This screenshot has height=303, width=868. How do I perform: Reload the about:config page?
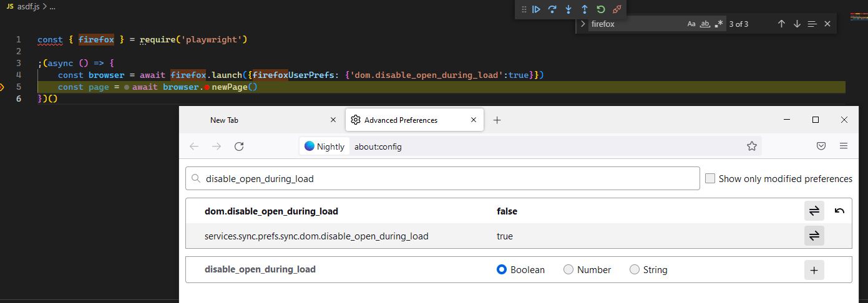[x=239, y=147]
